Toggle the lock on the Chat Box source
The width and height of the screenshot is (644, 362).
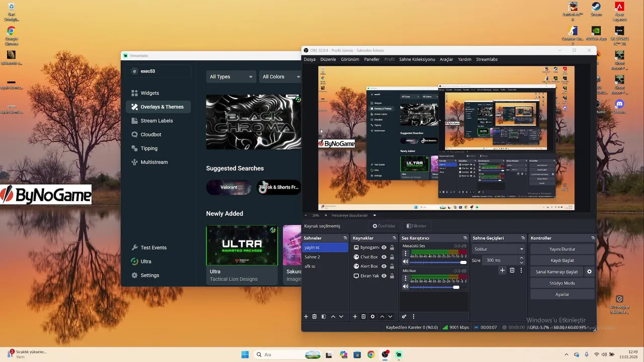(392, 257)
